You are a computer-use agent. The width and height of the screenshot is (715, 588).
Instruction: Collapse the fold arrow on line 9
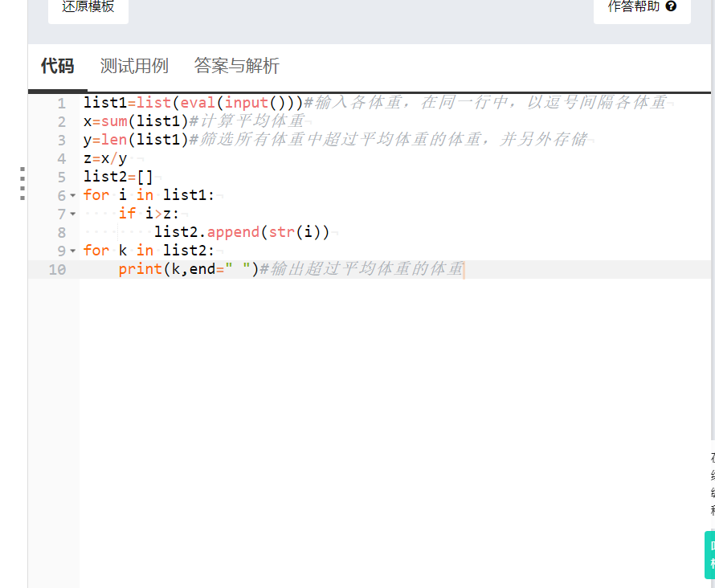click(x=73, y=251)
